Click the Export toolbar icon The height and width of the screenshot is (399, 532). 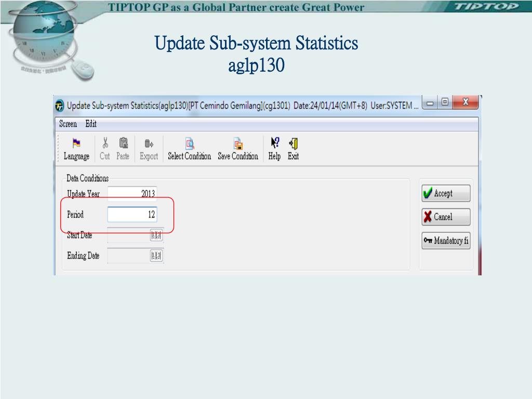click(149, 144)
